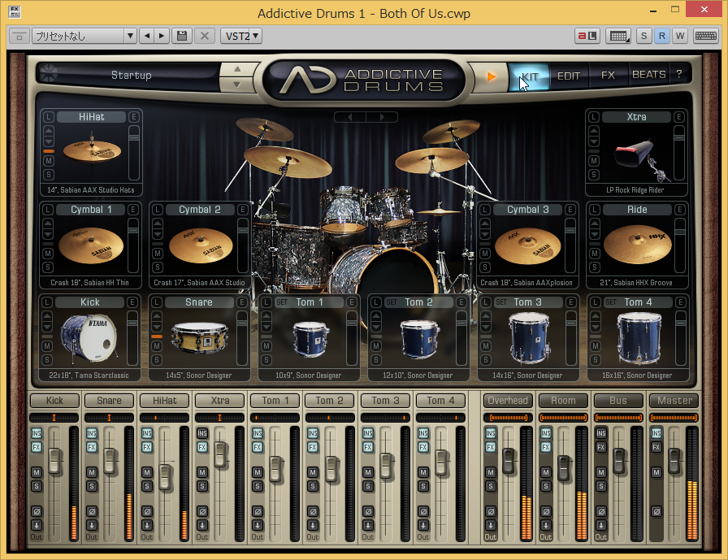Open the VST2 dropdown menu

click(x=241, y=36)
